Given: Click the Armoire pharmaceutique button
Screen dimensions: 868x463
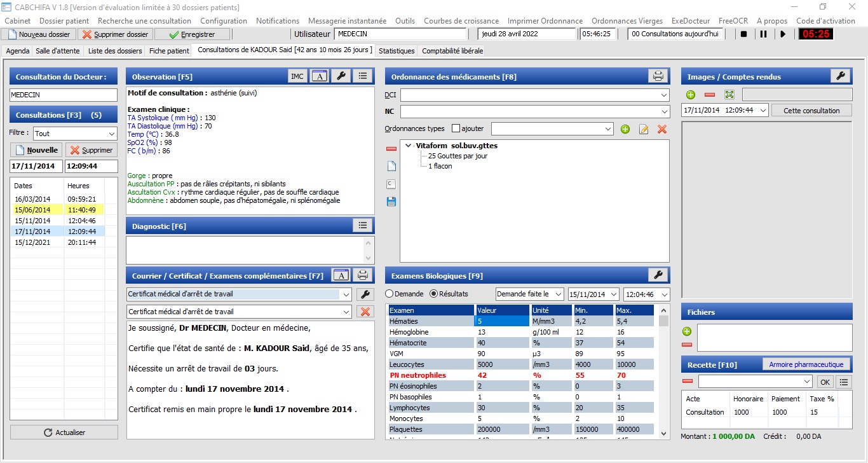Looking at the screenshot, I should pos(806,364).
